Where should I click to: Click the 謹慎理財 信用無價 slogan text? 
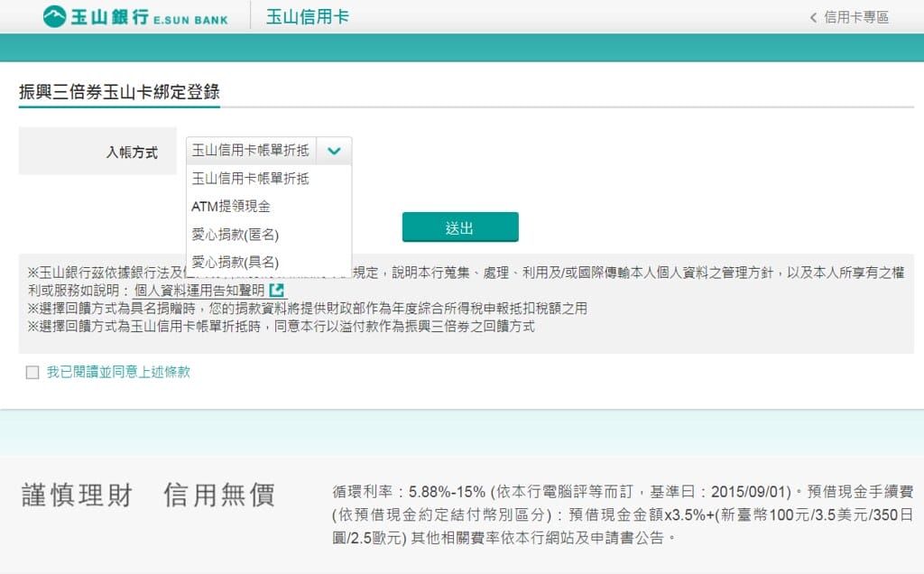coord(148,495)
